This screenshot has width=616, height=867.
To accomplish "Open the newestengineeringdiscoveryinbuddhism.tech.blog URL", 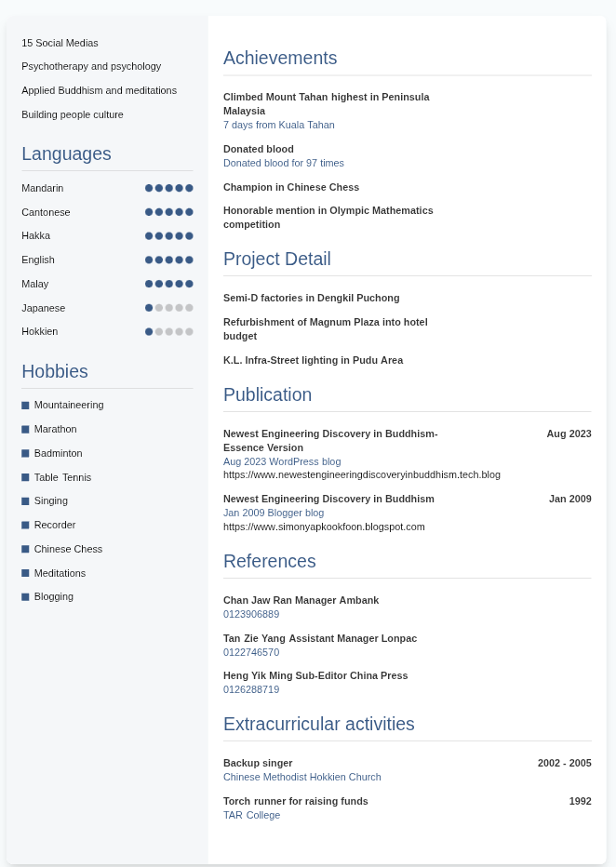I will (361, 475).
